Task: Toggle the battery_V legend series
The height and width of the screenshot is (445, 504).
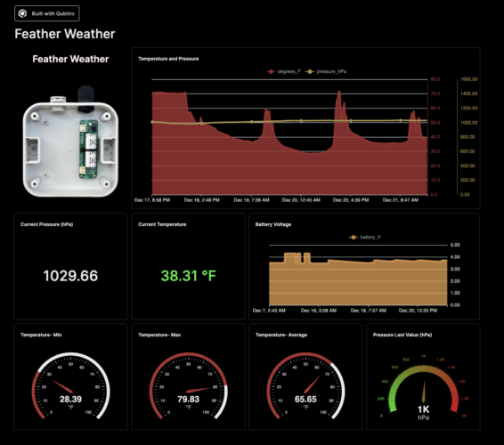Action: point(365,237)
